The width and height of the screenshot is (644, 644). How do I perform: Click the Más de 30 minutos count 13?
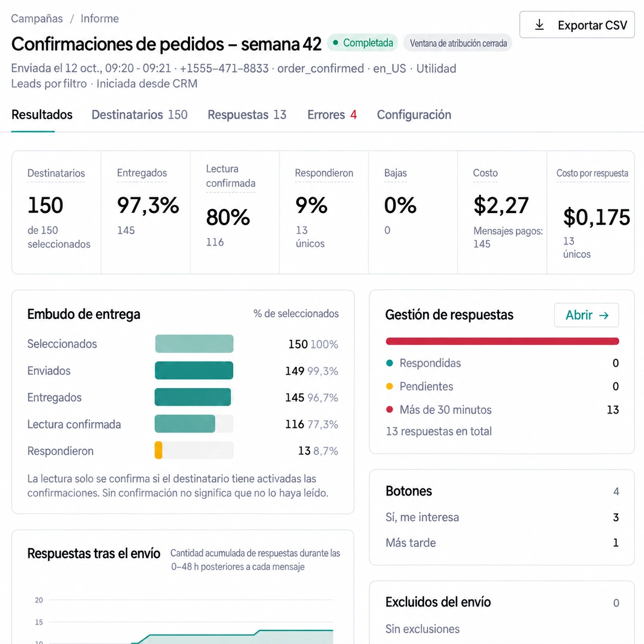(613, 410)
